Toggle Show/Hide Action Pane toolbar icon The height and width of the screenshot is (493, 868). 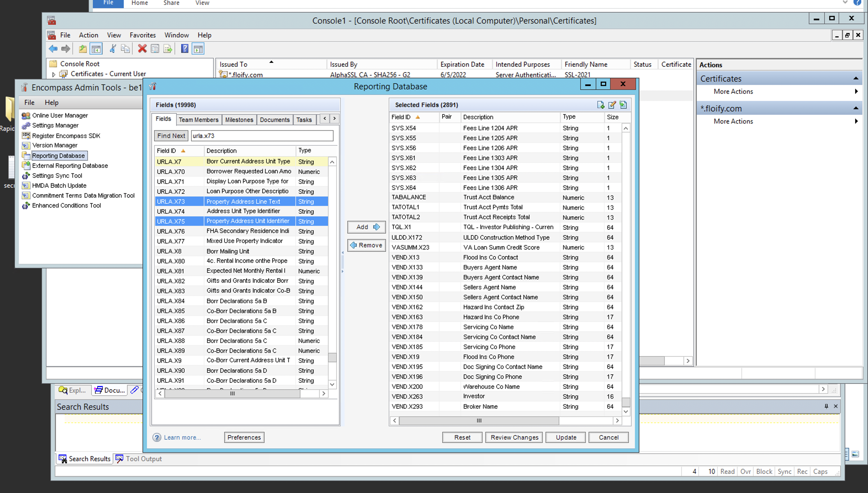[198, 49]
